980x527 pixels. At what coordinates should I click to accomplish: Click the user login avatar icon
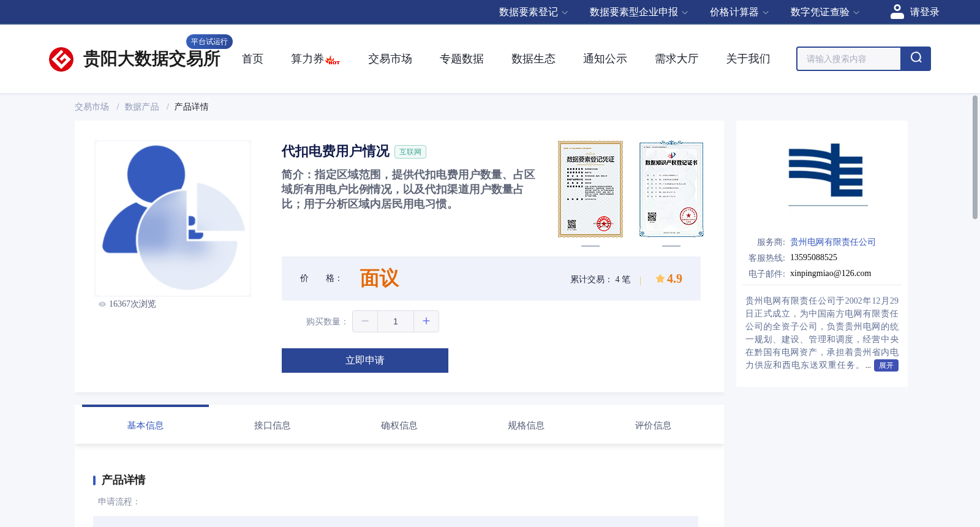pos(897,12)
